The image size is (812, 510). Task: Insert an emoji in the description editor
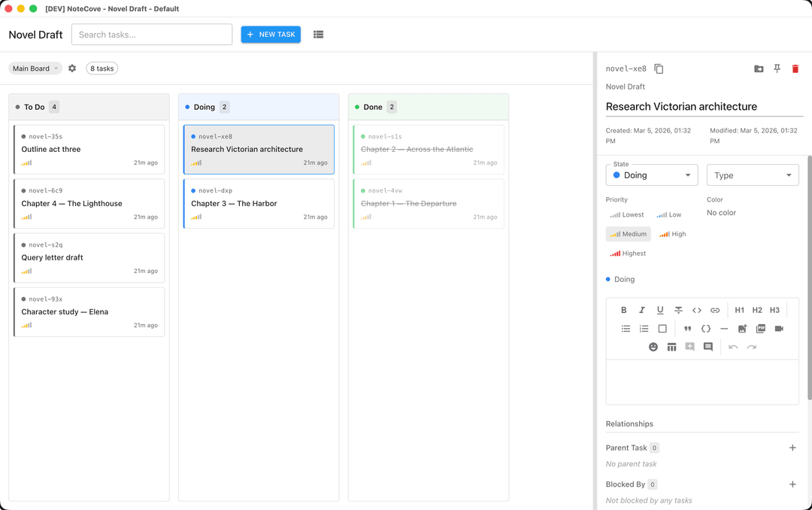pyautogui.click(x=653, y=347)
